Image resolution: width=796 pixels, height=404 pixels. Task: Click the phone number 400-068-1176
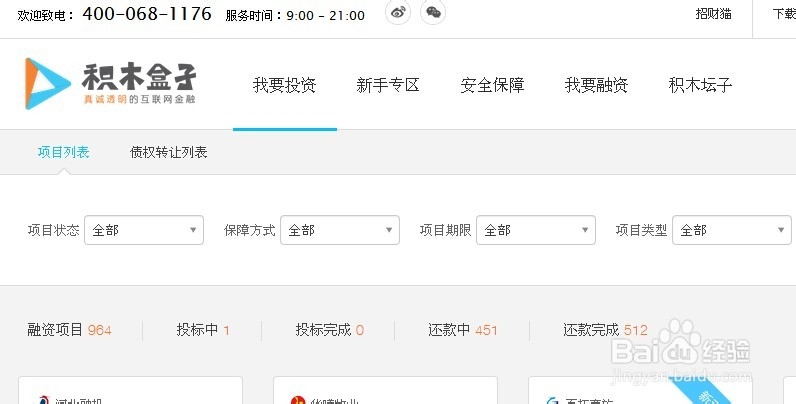click(x=147, y=14)
